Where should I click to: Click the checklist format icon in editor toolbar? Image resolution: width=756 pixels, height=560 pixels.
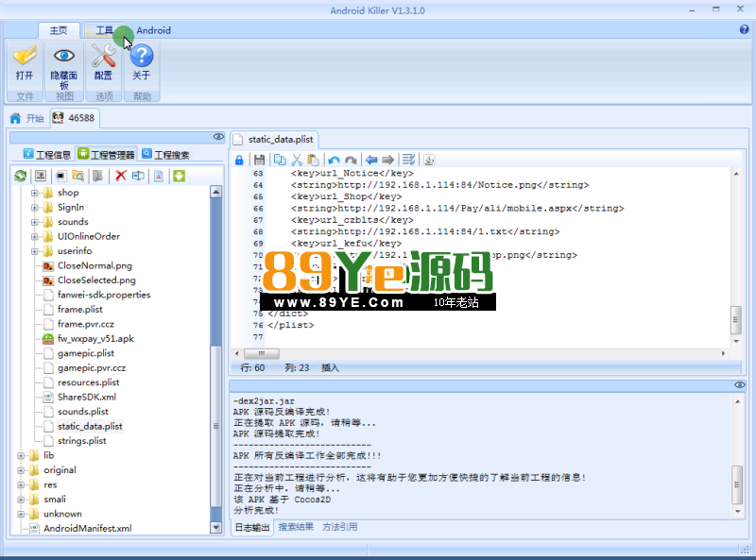(408, 160)
